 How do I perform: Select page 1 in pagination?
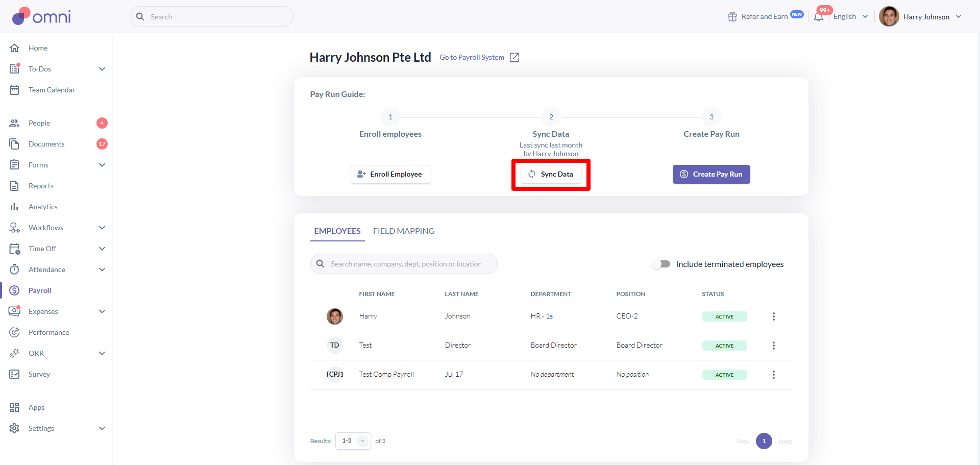point(764,441)
